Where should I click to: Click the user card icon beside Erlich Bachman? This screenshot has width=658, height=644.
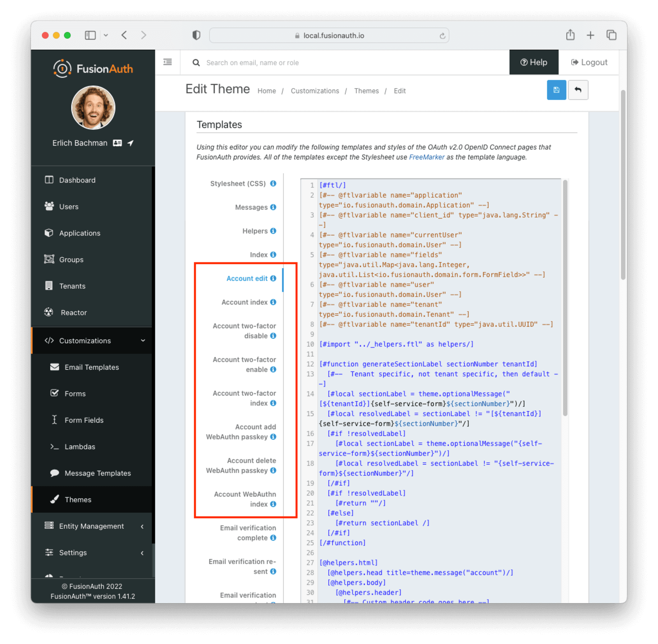click(x=117, y=143)
